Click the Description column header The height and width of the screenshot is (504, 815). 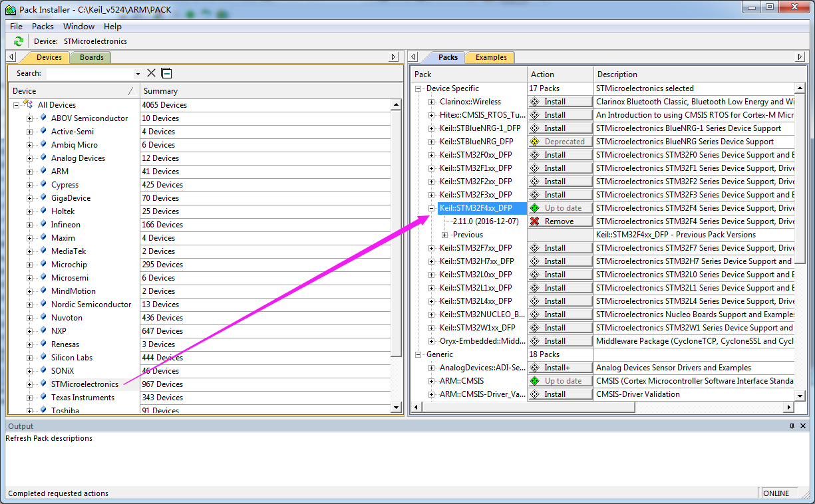(699, 74)
